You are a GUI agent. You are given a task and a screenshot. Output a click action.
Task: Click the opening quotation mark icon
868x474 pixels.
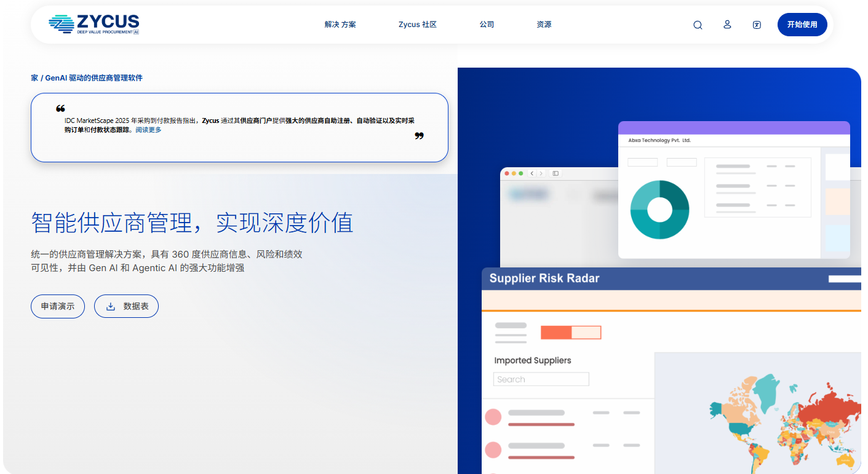pos(60,109)
